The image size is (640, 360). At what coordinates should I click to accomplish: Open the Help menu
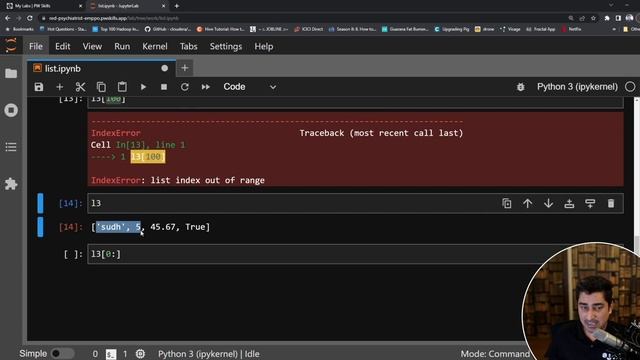click(264, 47)
